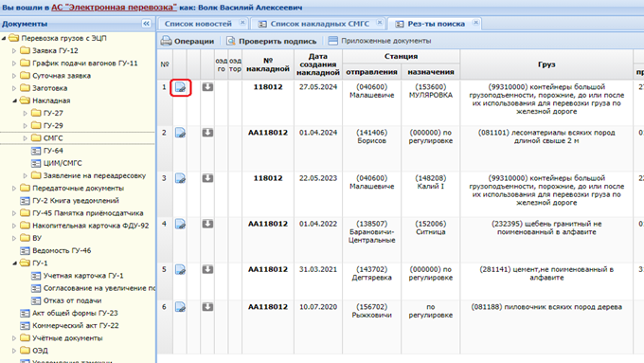Close the Рез-ты поиска tab
The height and width of the screenshot is (363, 644).
click(475, 23)
